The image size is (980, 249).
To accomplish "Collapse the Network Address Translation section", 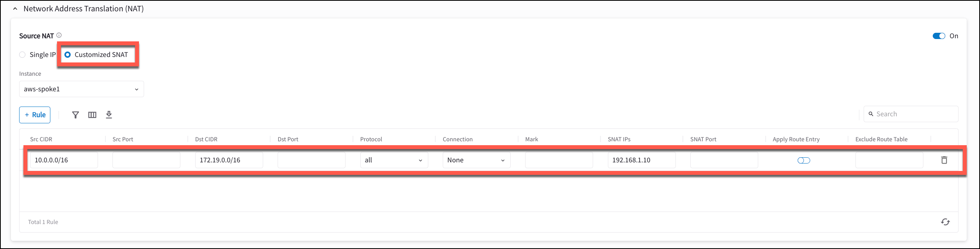I will pyautogui.click(x=15, y=9).
